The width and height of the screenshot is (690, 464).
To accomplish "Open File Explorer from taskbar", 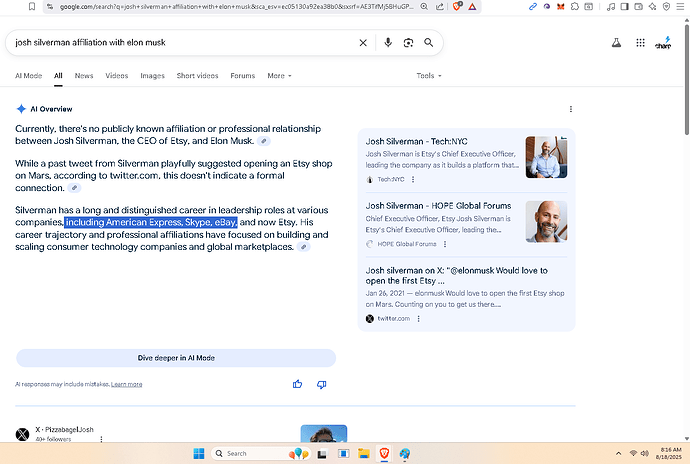I will (x=364, y=453).
